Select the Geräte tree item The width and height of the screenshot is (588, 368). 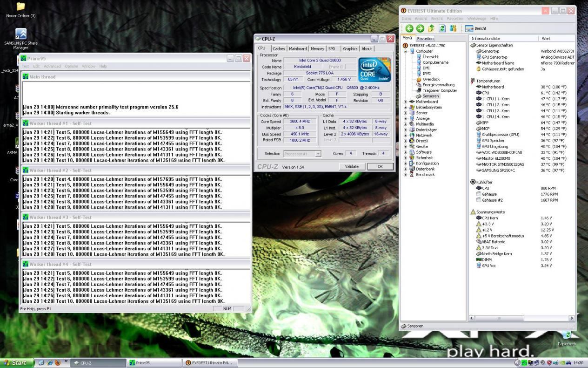point(421,146)
